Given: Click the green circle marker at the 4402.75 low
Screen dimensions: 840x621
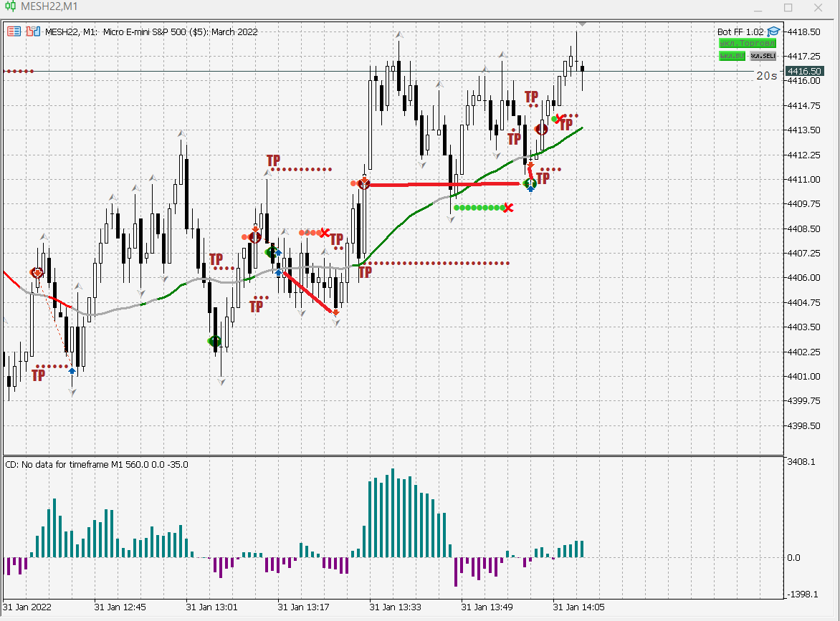Looking at the screenshot, I should point(214,342).
